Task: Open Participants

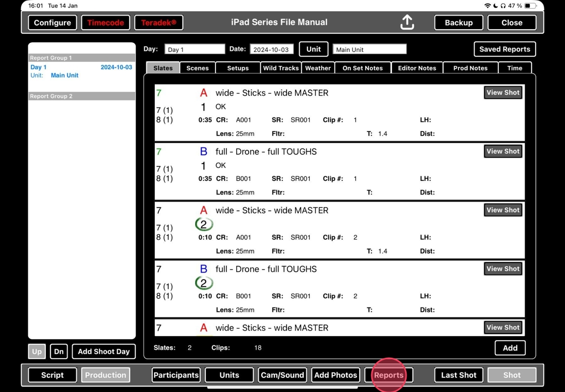Action: pyautogui.click(x=176, y=375)
